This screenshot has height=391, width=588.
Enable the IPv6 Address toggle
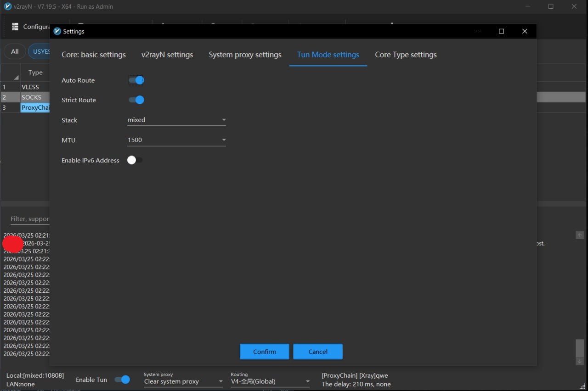point(135,160)
